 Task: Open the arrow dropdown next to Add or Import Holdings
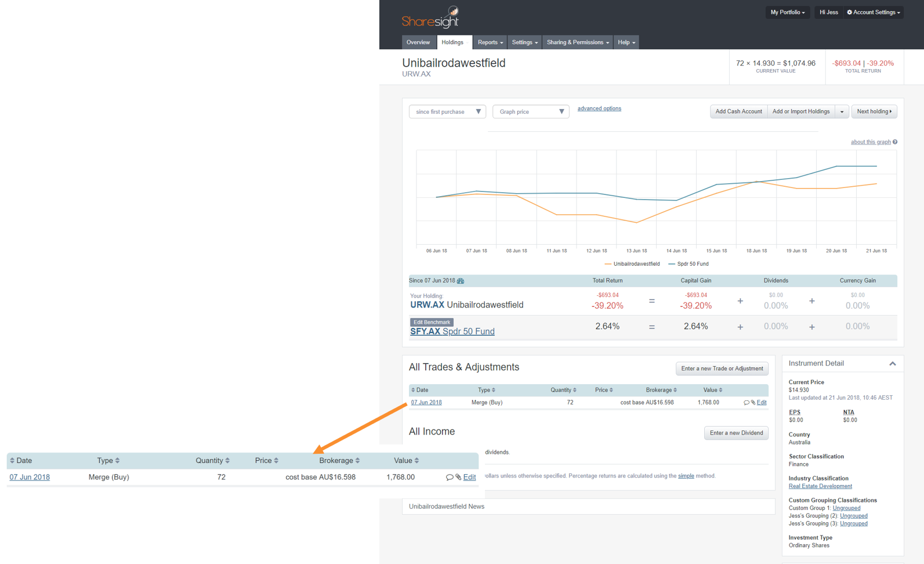coord(842,111)
